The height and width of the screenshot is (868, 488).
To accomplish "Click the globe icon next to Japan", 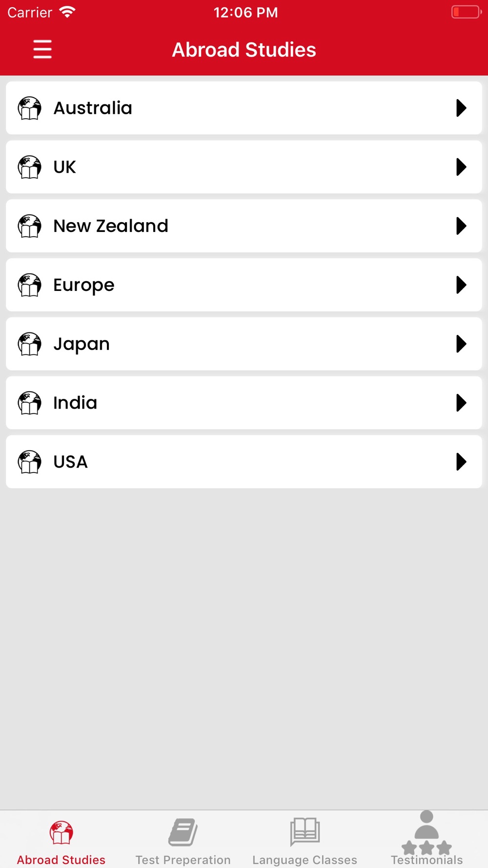I will pos(30,344).
